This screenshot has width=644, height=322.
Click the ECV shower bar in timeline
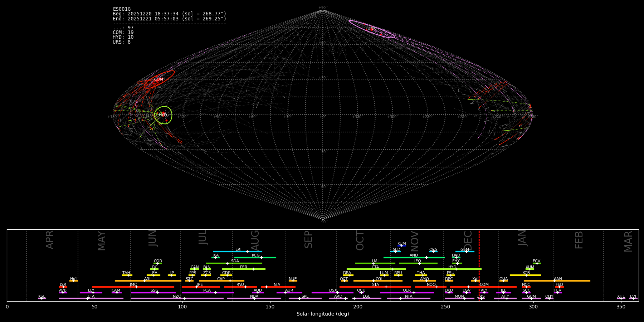(537, 263)
